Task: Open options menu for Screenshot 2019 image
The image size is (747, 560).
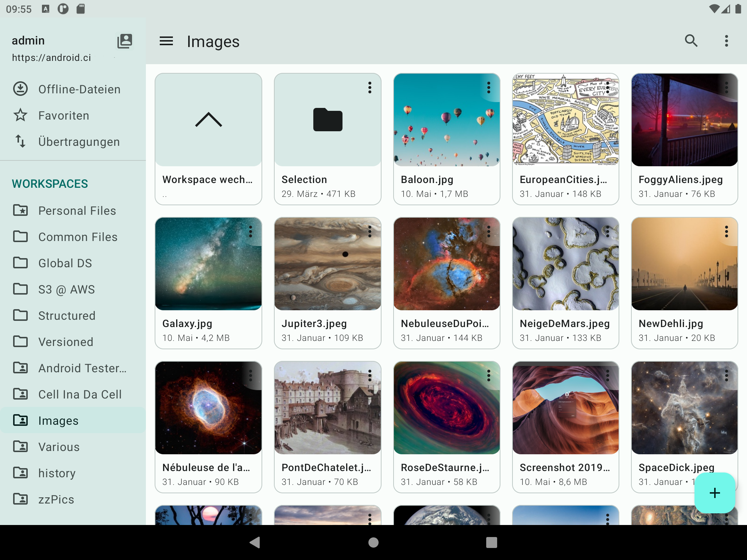Action: pos(608,376)
